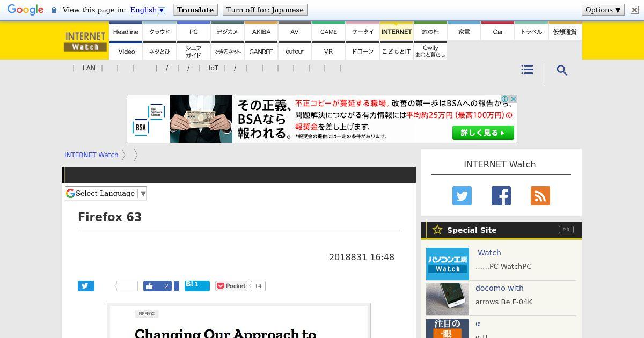Image resolution: width=644 pixels, height=338 pixels.
Task: Select the highlighted INTERNET tab
Action: (x=396, y=32)
